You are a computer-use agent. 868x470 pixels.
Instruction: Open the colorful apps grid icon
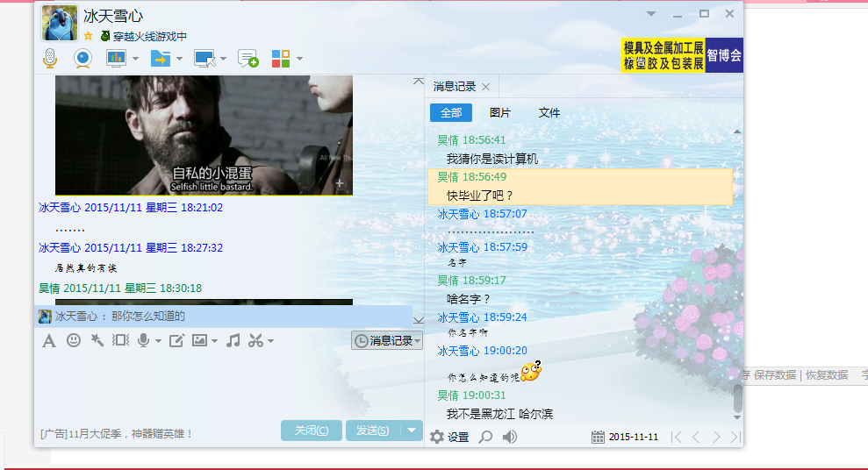(x=281, y=58)
